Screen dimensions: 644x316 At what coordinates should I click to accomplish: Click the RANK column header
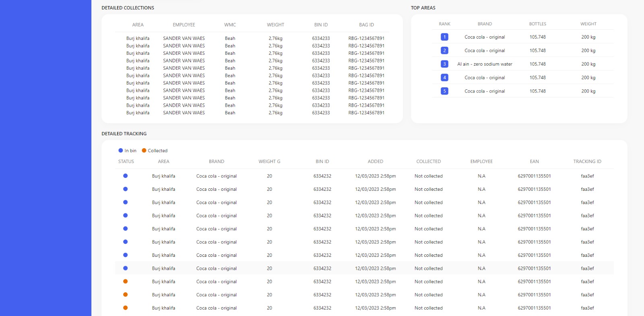coord(444,24)
